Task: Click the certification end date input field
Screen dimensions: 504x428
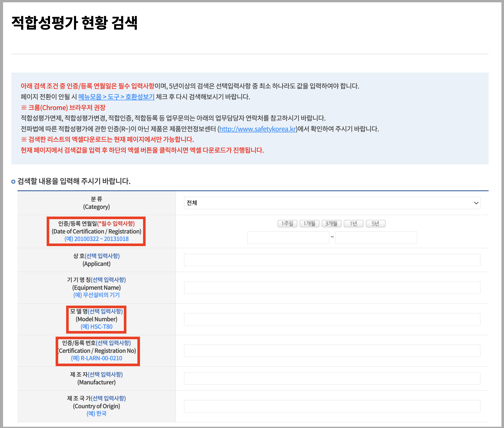Action: 376,238
